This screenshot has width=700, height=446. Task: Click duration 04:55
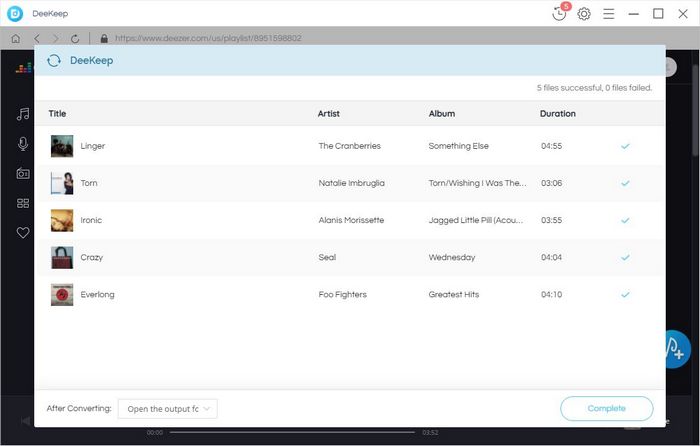coord(551,146)
